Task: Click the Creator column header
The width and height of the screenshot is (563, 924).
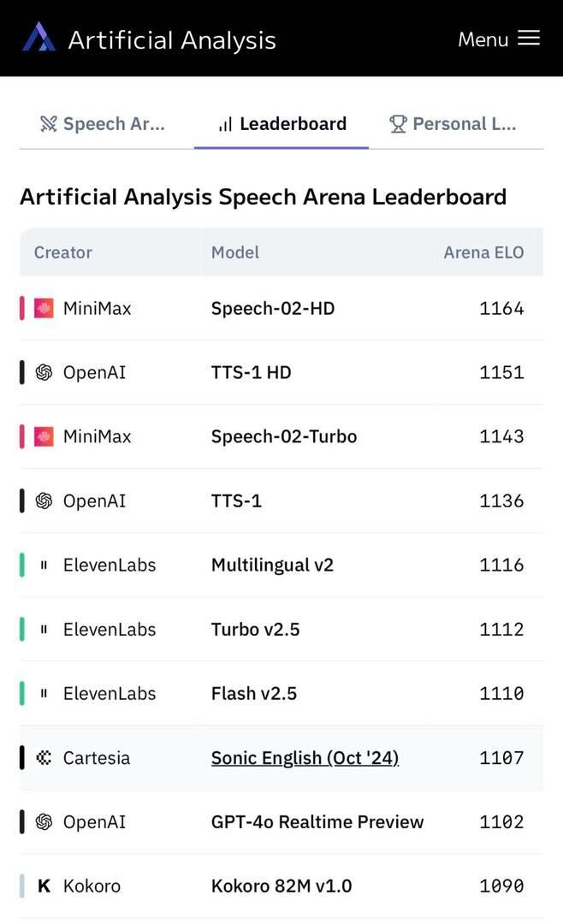Action: coord(63,252)
